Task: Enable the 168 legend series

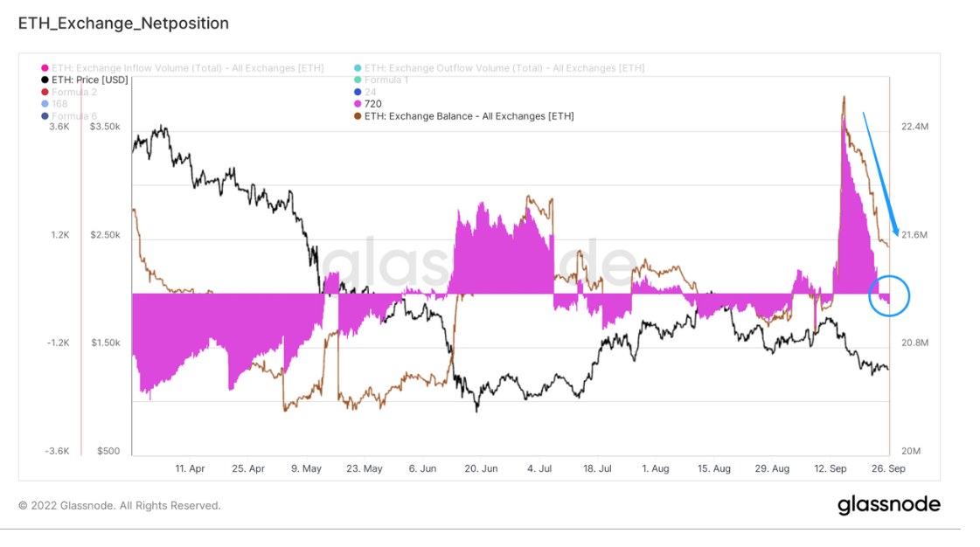Action: (x=59, y=104)
